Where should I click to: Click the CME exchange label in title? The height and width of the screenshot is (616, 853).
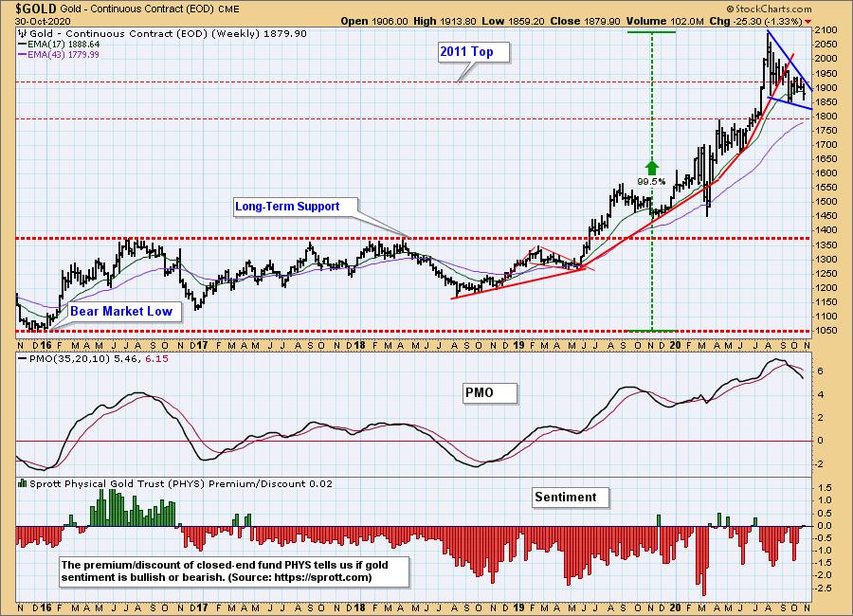[x=228, y=9]
